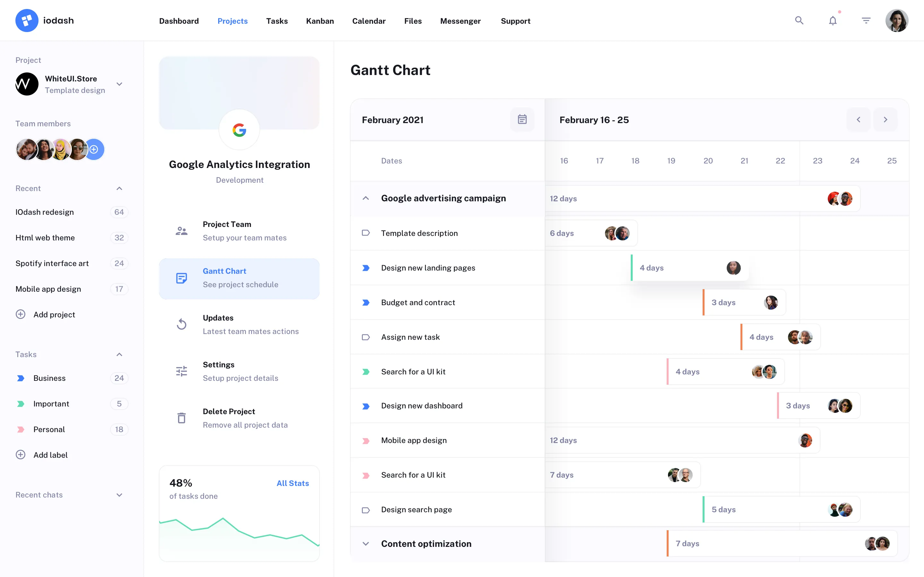The height and width of the screenshot is (577, 924).
Task: Click the Delete Project trash icon
Action: pos(181,418)
